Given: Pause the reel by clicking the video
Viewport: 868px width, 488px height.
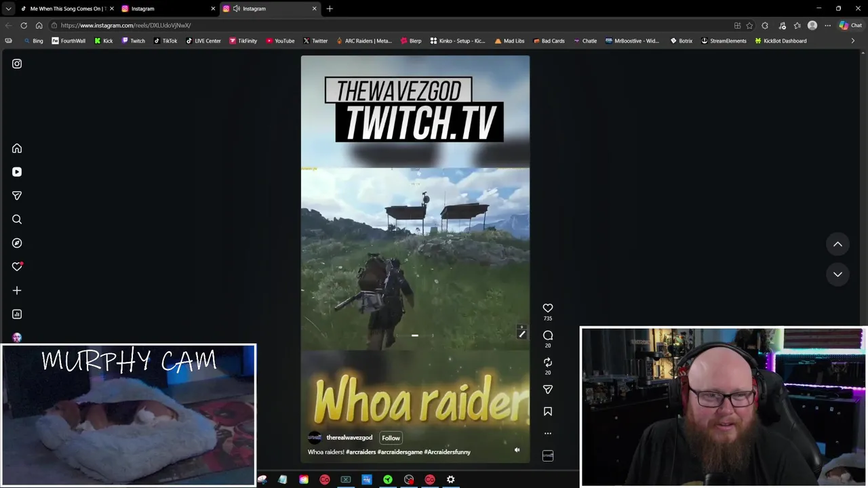Looking at the screenshot, I should coord(415,259).
